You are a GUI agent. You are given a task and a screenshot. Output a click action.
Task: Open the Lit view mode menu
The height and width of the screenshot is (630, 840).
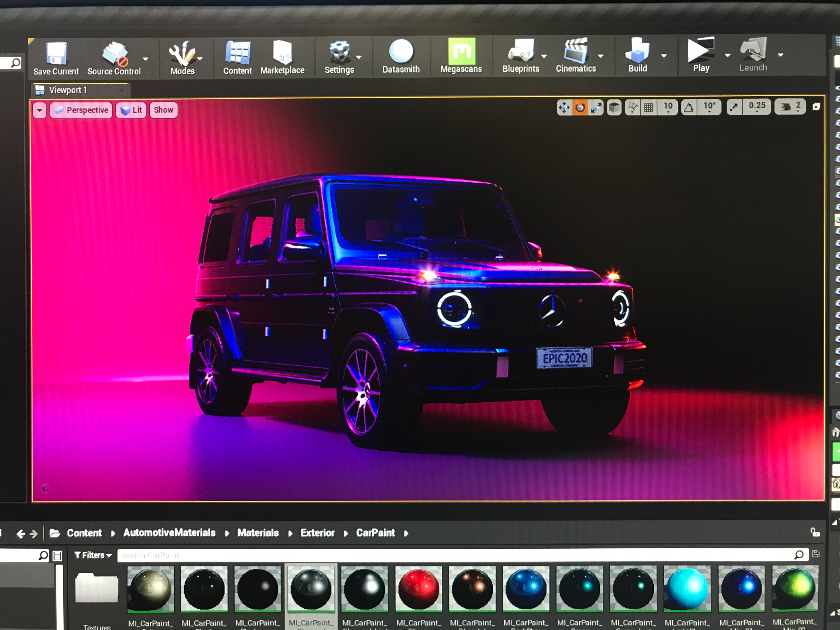131,110
